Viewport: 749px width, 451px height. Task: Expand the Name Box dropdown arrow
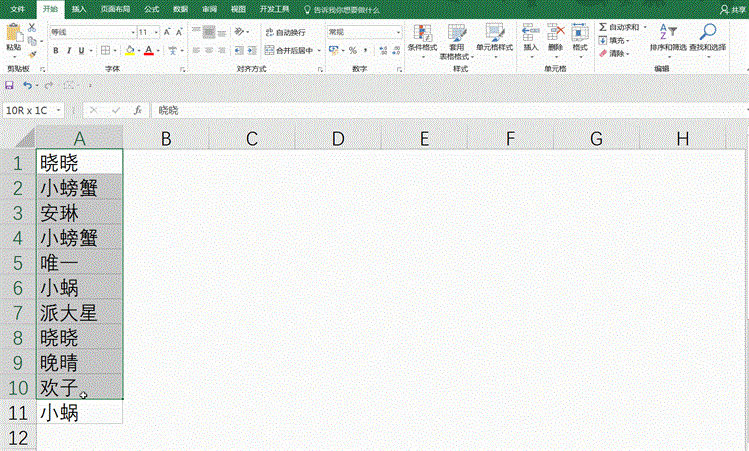(x=60, y=110)
